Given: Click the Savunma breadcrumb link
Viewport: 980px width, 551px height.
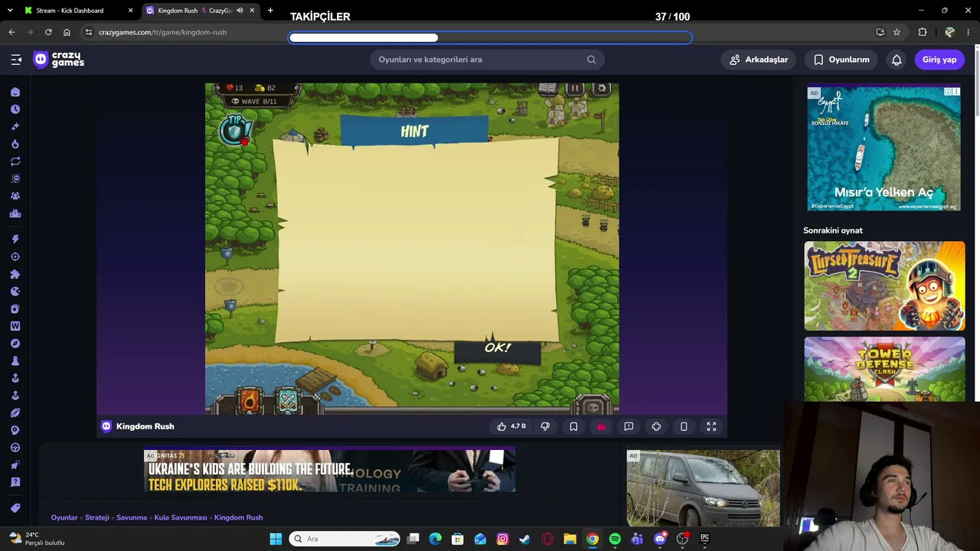Looking at the screenshot, I should pos(132,517).
